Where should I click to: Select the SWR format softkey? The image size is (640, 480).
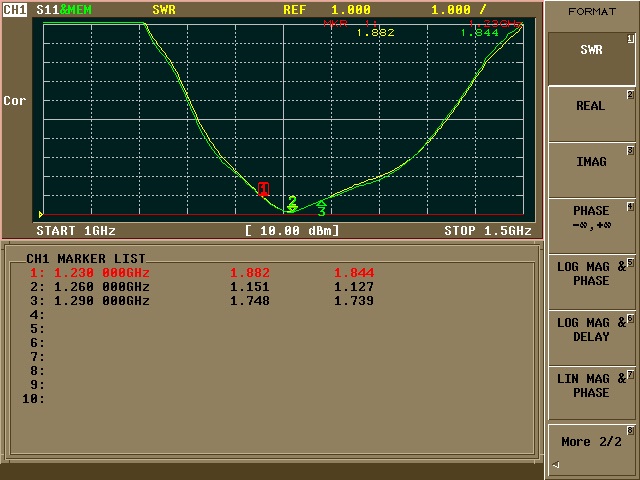tap(591, 58)
